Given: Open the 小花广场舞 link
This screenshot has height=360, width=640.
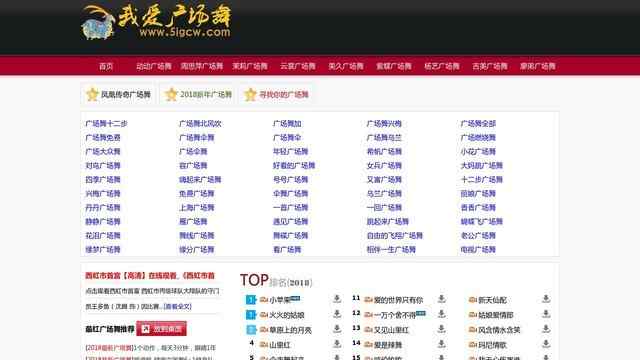Looking at the screenshot, I should coord(478,151).
